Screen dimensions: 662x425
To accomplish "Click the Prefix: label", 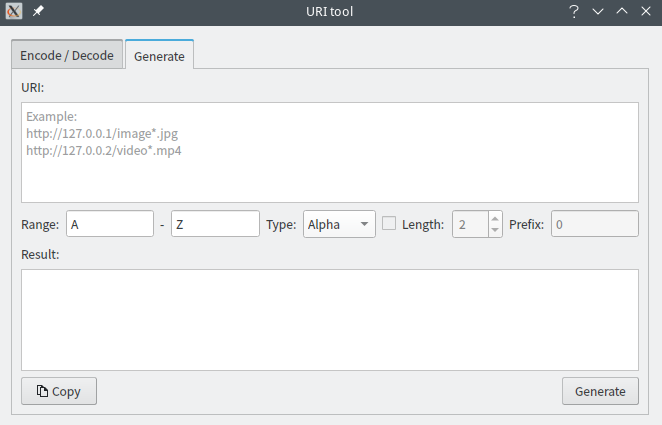I will coord(526,225).
